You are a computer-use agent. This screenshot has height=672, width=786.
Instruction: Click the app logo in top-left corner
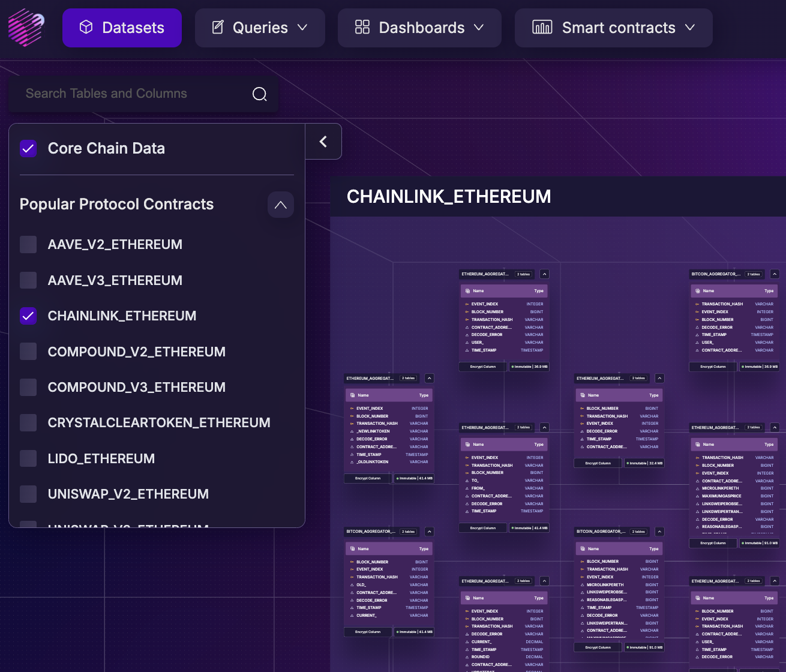point(26,28)
